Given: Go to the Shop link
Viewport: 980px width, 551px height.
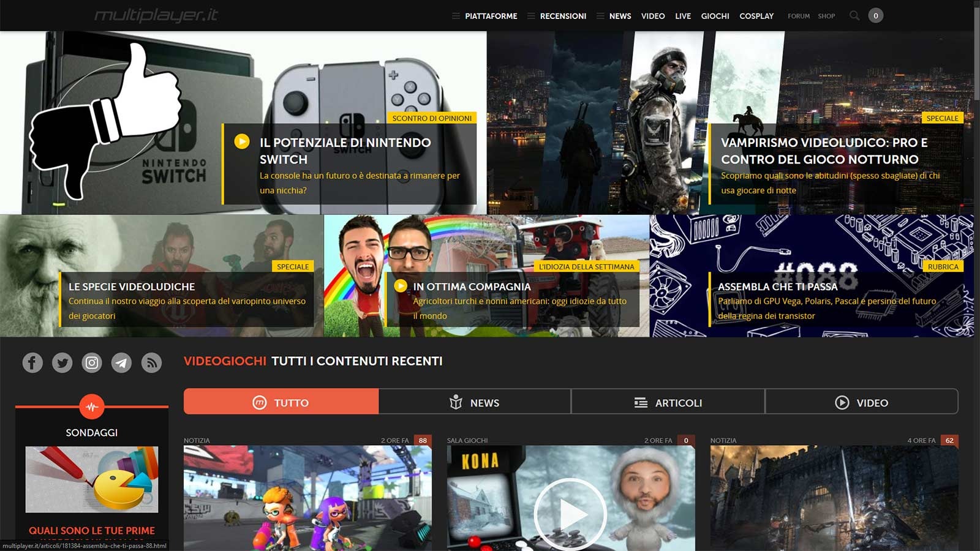Looking at the screenshot, I should [x=826, y=16].
